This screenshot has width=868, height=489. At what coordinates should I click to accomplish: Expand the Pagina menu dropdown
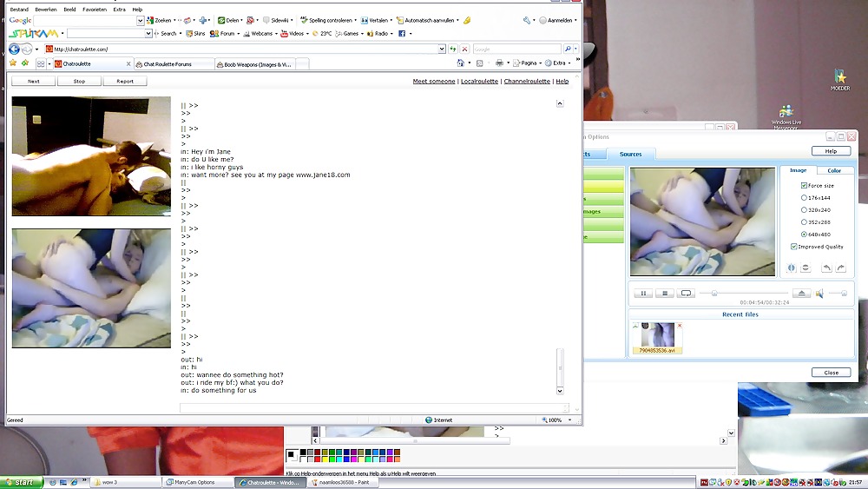pyautogui.click(x=540, y=63)
